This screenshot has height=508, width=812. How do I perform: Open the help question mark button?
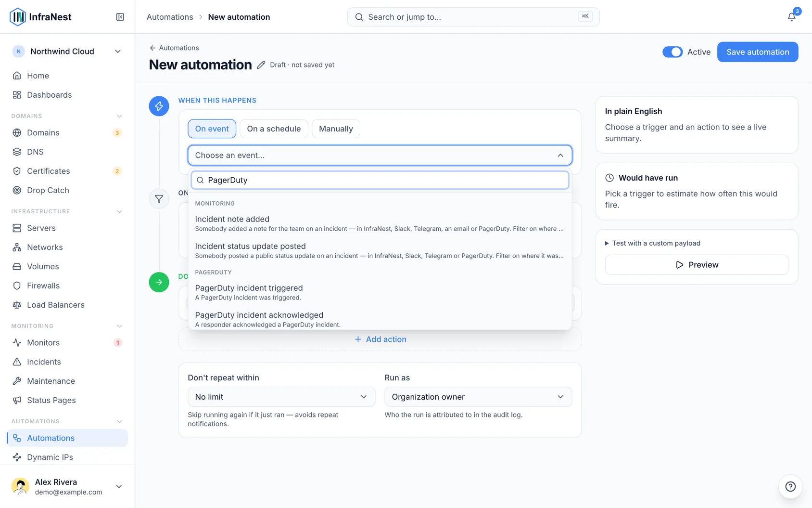[790, 486]
